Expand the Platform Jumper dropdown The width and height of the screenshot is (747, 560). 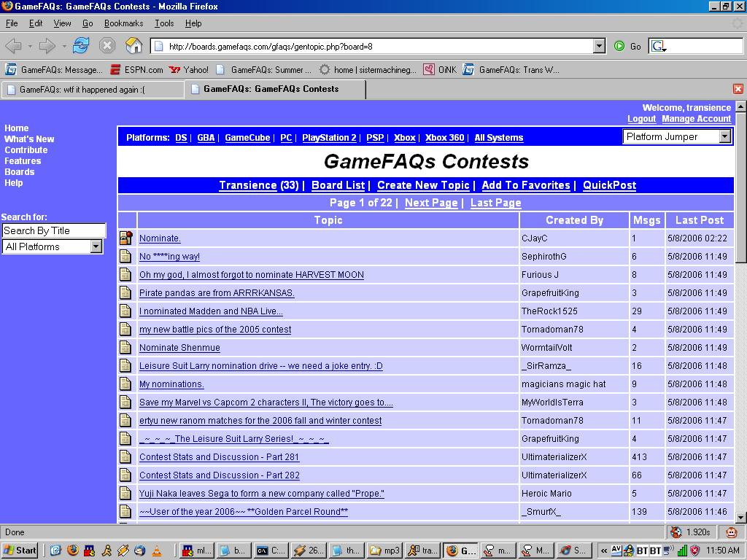tap(724, 136)
